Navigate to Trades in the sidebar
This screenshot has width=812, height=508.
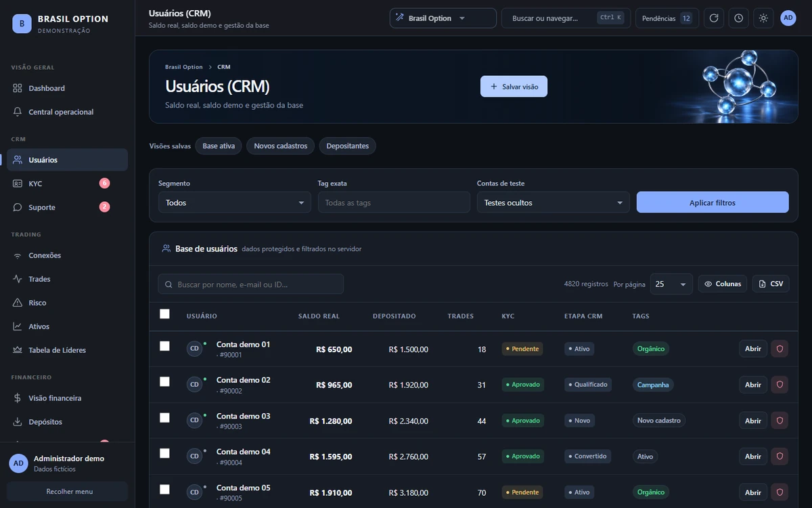tap(67, 279)
